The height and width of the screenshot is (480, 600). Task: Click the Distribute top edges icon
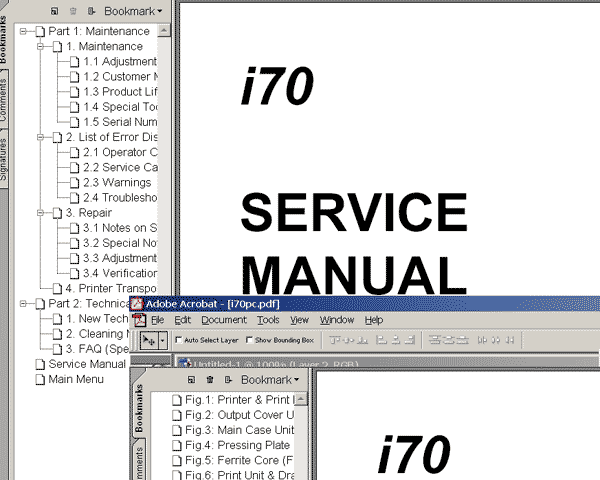(434, 340)
